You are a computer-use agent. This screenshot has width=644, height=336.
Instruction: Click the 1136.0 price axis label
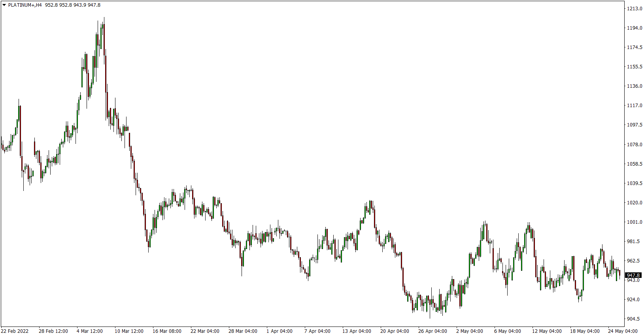[x=635, y=86]
